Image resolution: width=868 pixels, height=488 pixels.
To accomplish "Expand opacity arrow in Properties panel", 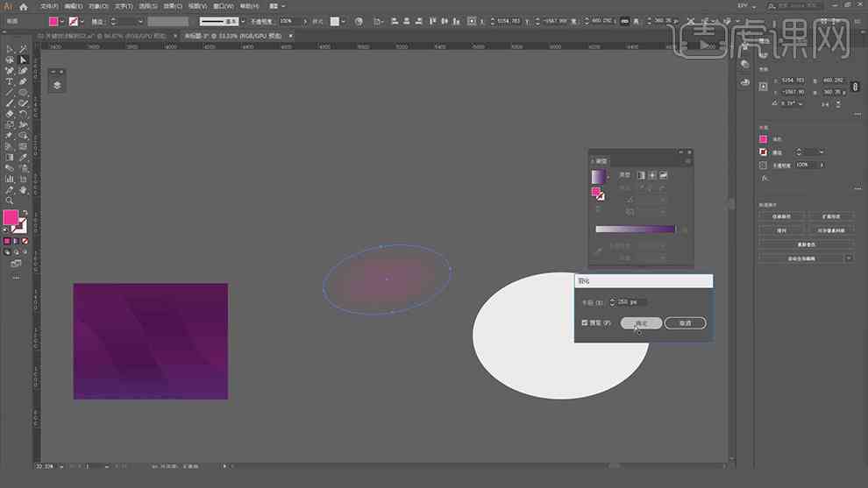I will click(822, 165).
